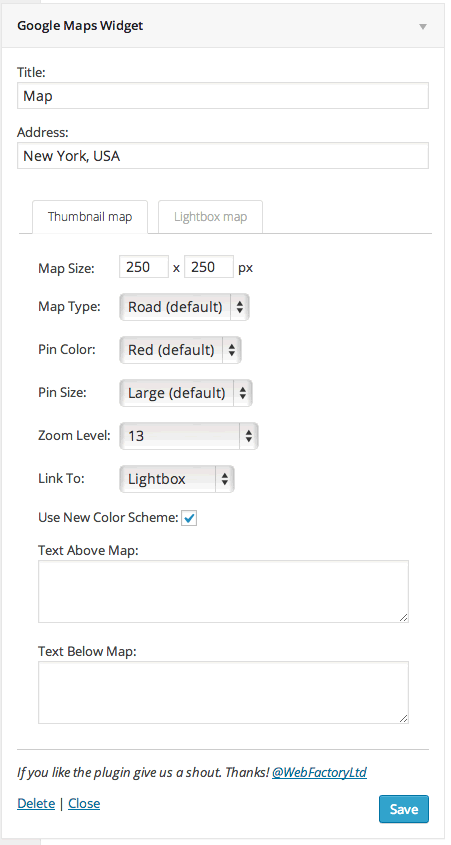
Task: Click the Address input field
Action: click(x=223, y=156)
